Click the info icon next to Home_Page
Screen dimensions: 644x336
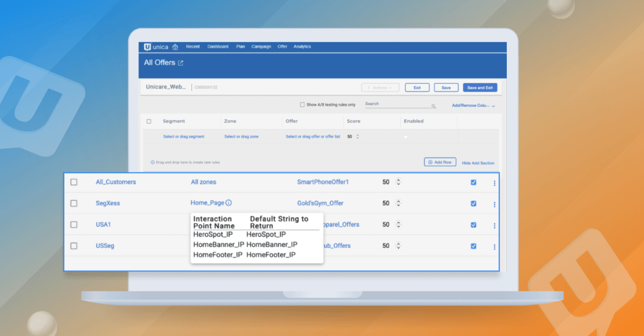coord(229,203)
